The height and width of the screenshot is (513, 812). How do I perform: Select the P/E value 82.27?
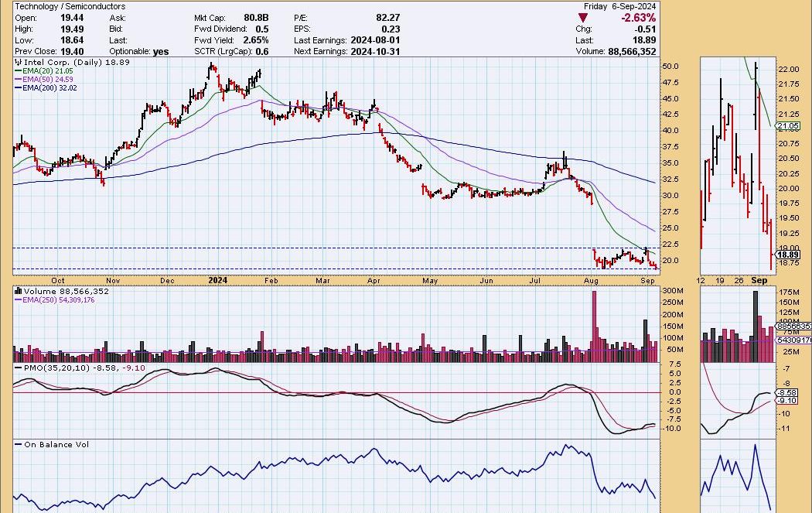tap(388, 18)
